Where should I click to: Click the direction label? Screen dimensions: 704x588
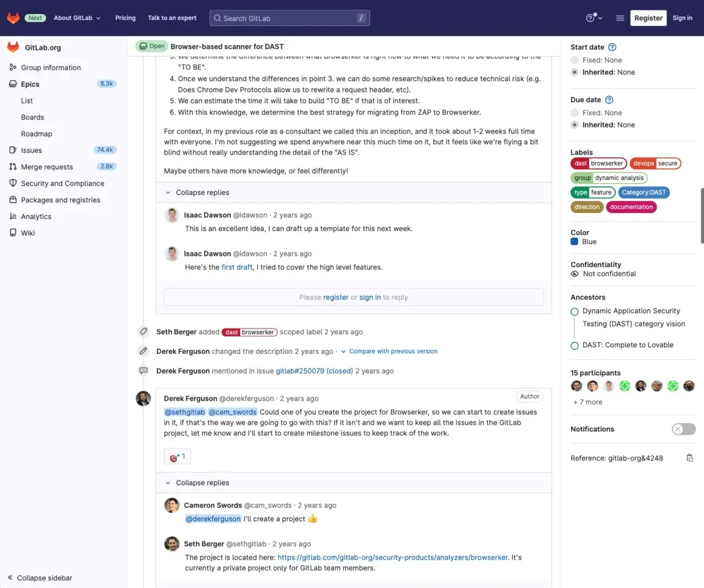(x=587, y=207)
